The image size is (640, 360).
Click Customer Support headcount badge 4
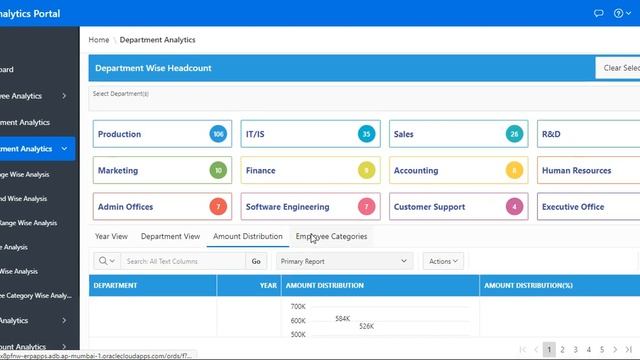[514, 207]
